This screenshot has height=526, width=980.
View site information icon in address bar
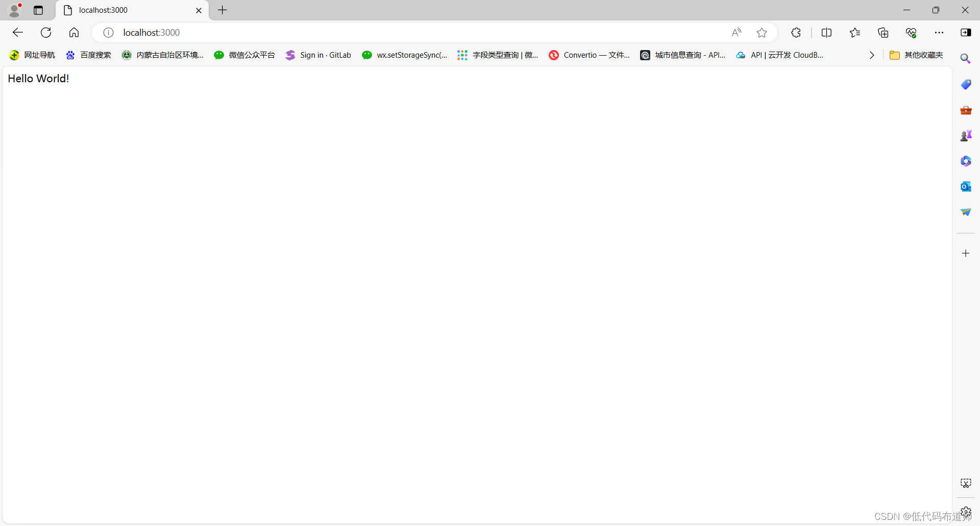point(108,33)
